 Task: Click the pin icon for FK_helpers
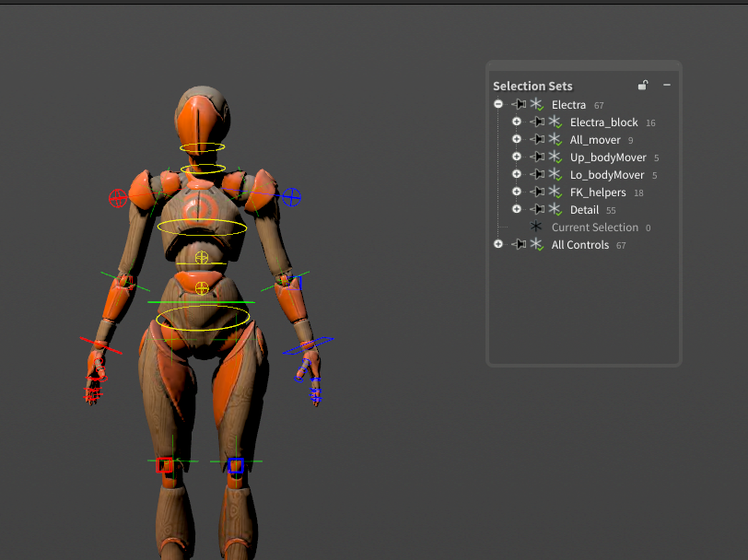[538, 192]
